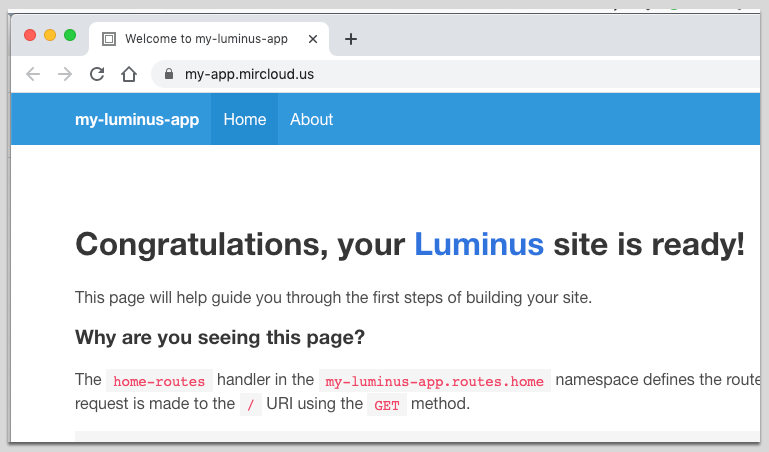769x452 pixels.
Task: Click the yellow minimize window button
Action: click(50, 35)
